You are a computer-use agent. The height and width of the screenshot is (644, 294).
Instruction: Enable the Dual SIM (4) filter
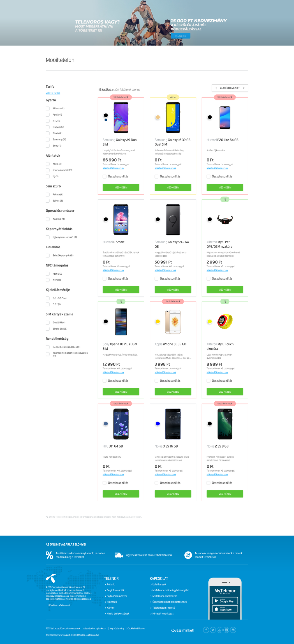(x=48, y=323)
